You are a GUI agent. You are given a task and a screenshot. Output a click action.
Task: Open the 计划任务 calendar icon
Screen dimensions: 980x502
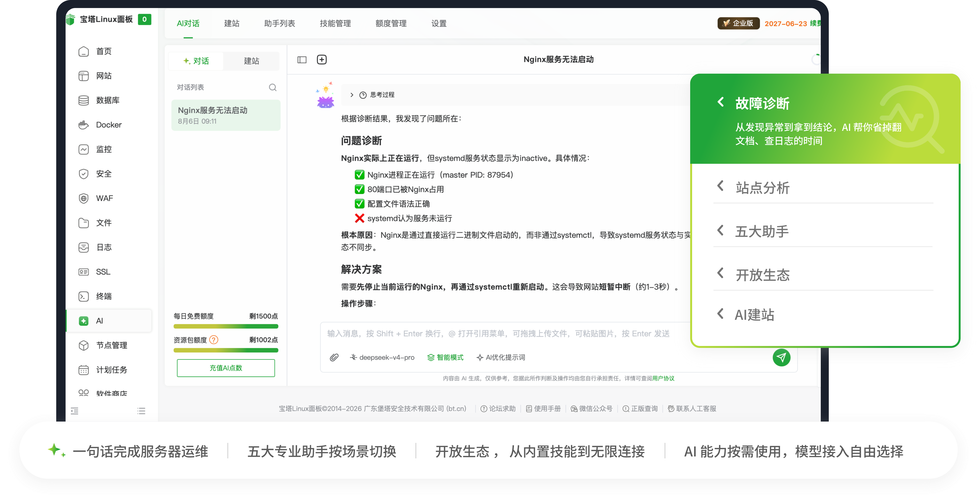click(83, 370)
